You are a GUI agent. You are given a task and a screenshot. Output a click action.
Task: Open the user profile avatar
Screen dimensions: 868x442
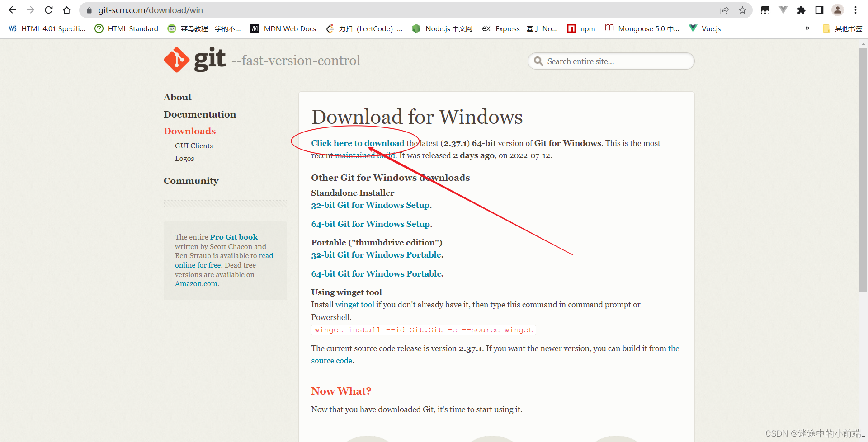click(838, 10)
